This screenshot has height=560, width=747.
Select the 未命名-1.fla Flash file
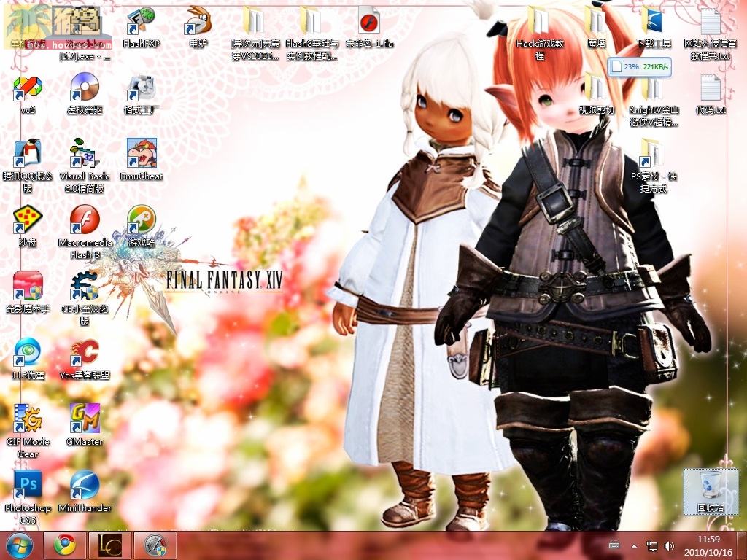pyautogui.click(x=369, y=28)
